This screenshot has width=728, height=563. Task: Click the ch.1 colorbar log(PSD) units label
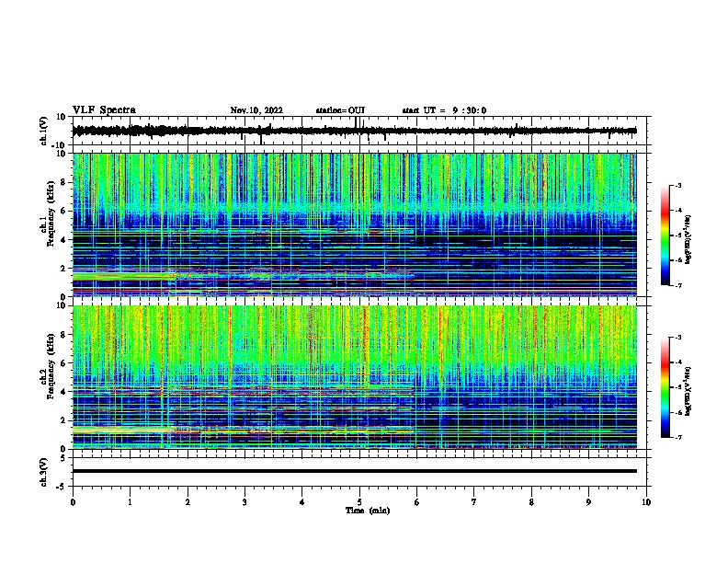pos(688,239)
